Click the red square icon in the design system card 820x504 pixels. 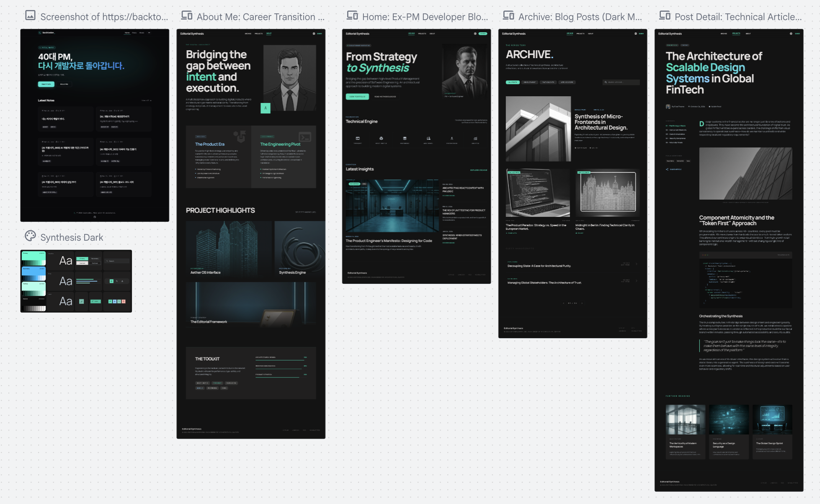tap(123, 301)
